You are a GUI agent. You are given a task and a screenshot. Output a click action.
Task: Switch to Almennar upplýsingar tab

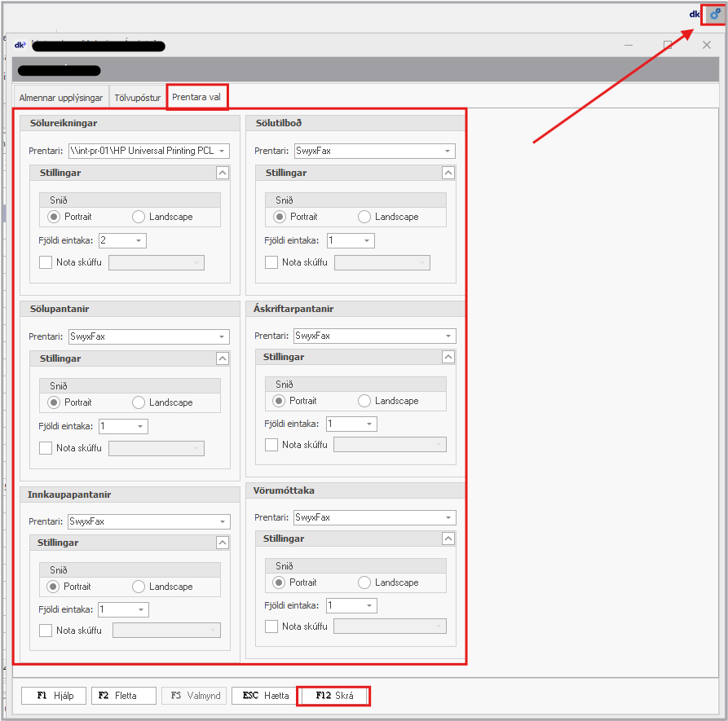click(61, 98)
